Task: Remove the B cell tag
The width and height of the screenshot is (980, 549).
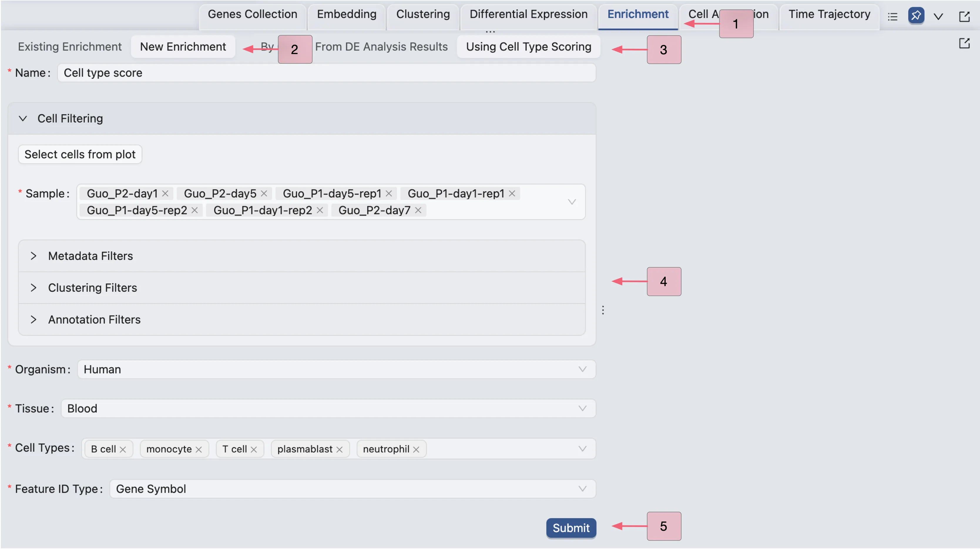Action: point(122,449)
